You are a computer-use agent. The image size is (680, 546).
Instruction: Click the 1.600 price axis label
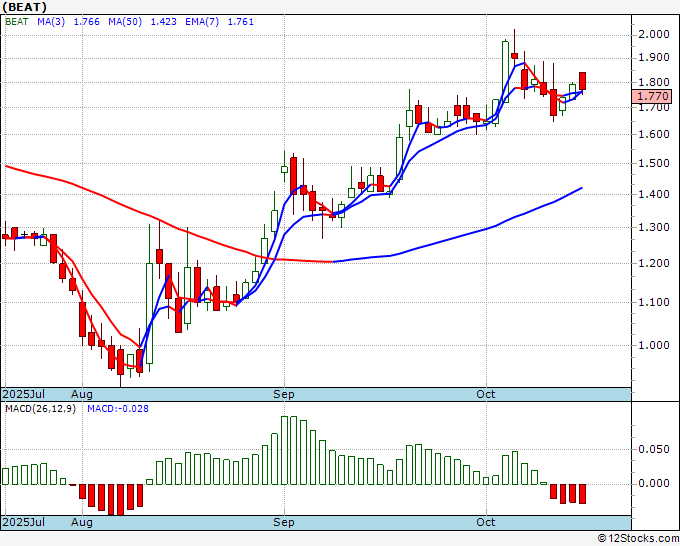[654, 134]
